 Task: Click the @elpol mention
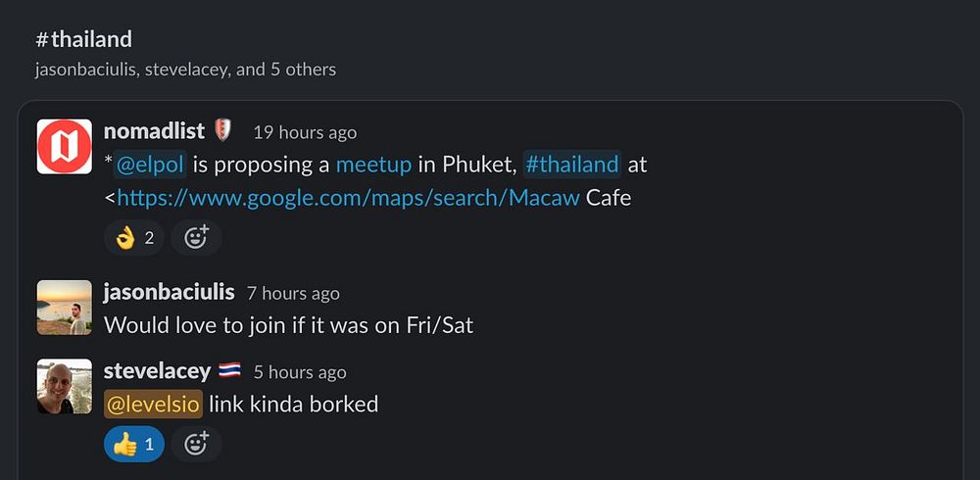point(150,165)
